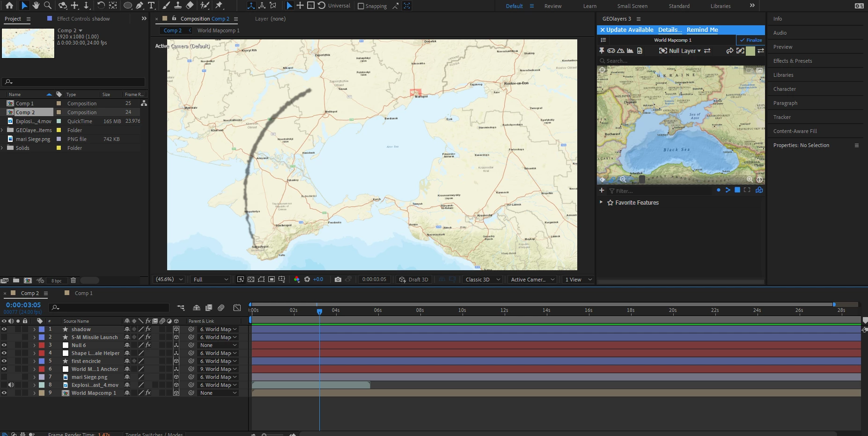Click the Project panel search field
868x436 pixels.
(x=75, y=82)
